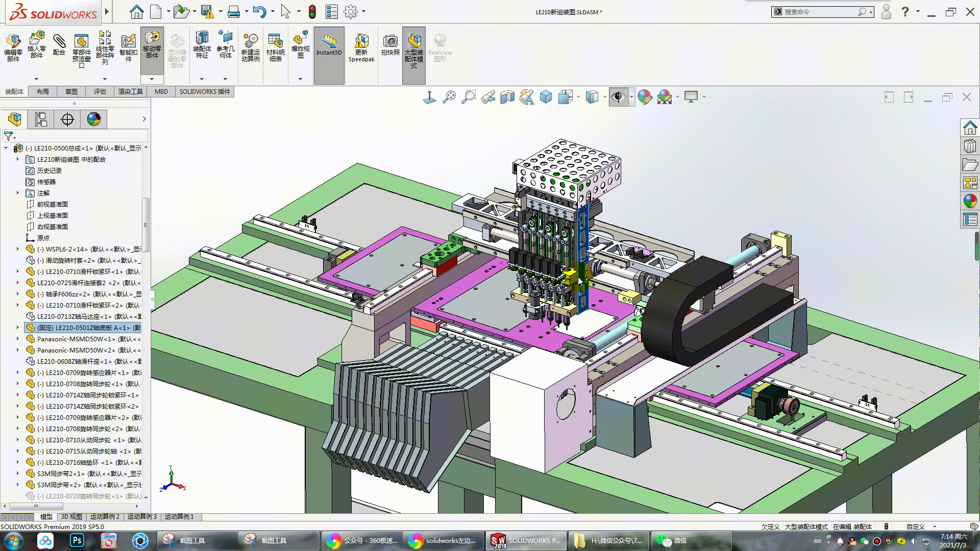The image size is (980, 551).
Task: Click Windows Start button
Action: (x=14, y=540)
